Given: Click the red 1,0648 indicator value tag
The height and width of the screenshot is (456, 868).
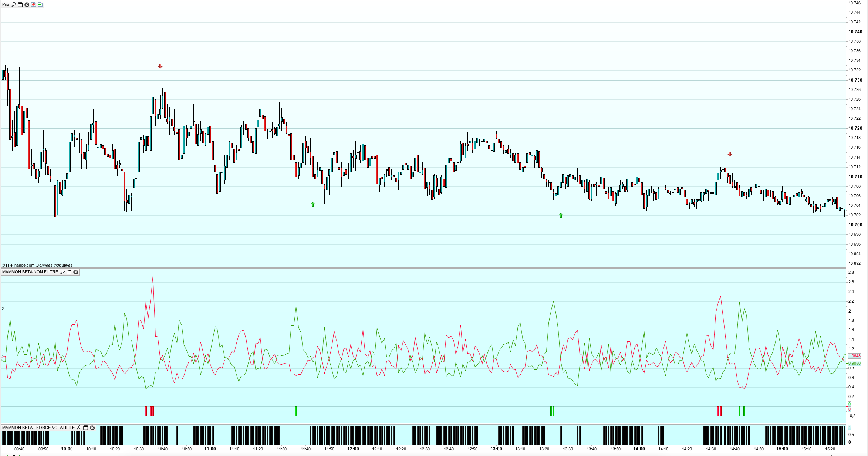Looking at the screenshot, I should tap(854, 356).
